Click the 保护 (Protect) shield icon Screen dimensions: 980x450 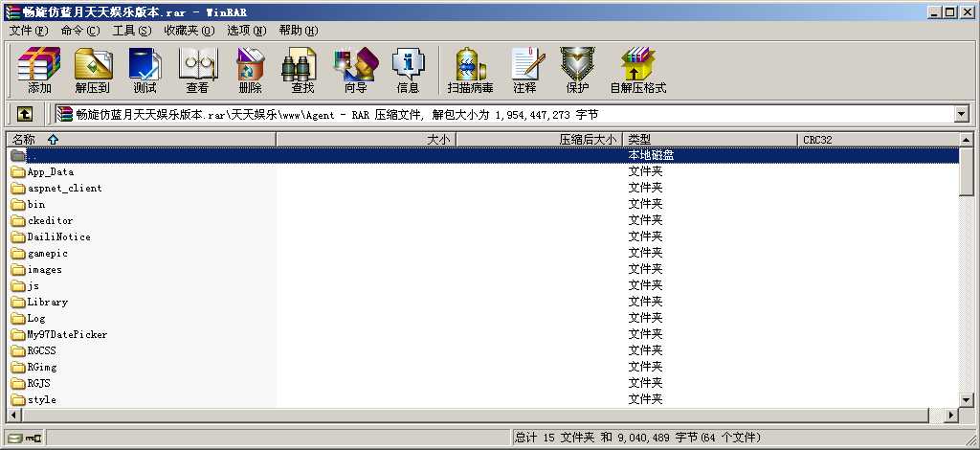(577, 69)
